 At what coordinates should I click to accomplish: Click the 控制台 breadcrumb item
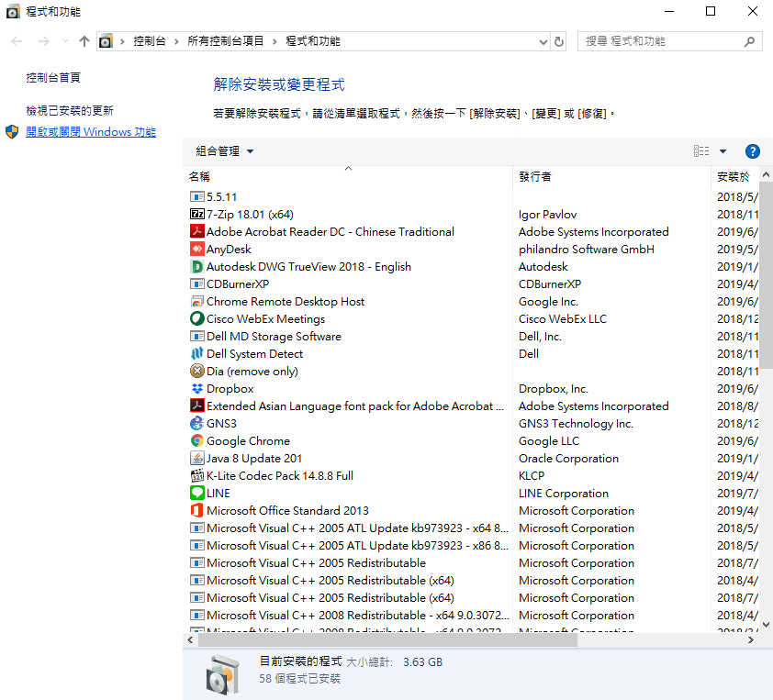click(150, 41)
